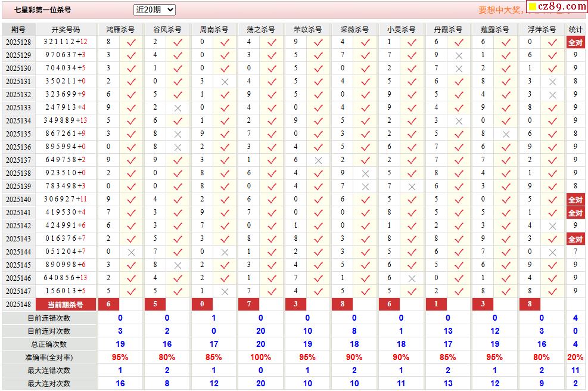Select issue number 2025143
Viewport: 588px width, 391px height.
[x=18, y=239]
